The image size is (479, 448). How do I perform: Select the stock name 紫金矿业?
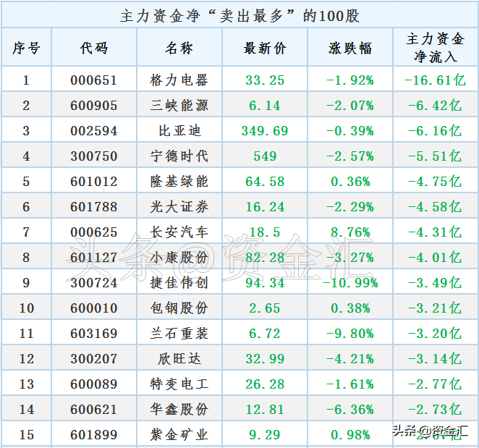(x=179, y=435)
